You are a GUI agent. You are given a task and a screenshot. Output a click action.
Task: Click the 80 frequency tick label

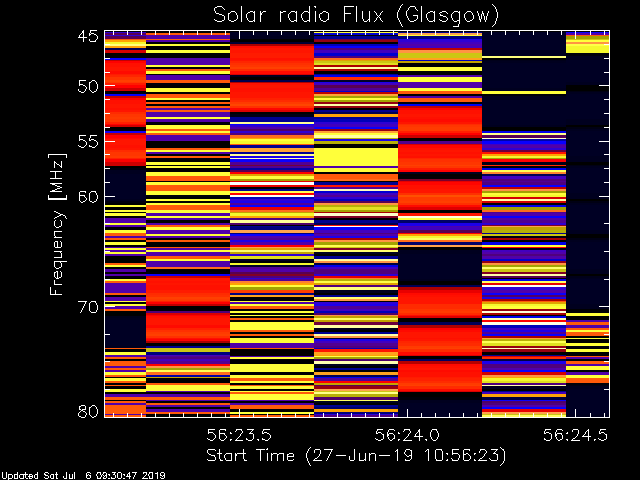point(88,411)
